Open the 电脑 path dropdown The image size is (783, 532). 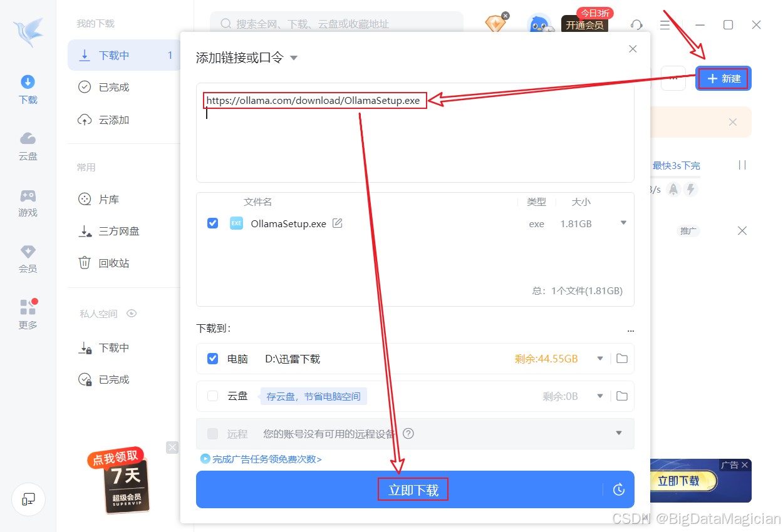coord(600,359)
